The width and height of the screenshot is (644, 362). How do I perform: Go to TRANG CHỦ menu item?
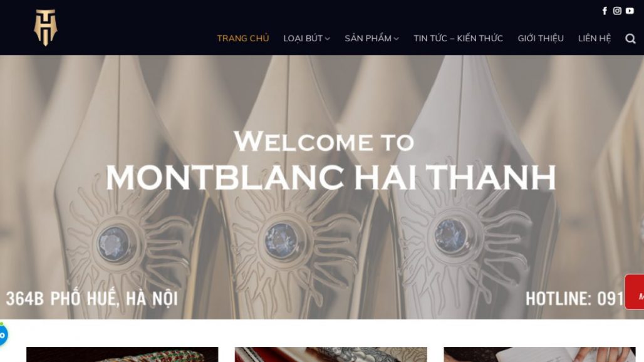242,38
